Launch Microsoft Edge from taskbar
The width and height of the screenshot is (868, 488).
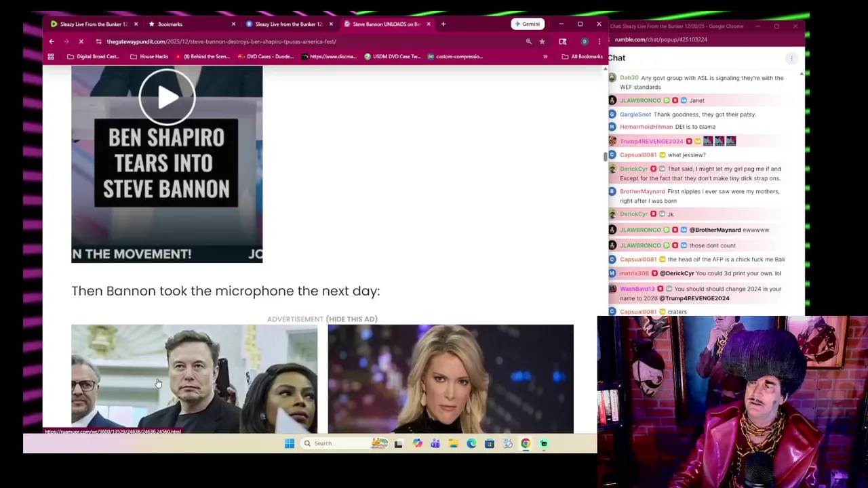[471, 443]
